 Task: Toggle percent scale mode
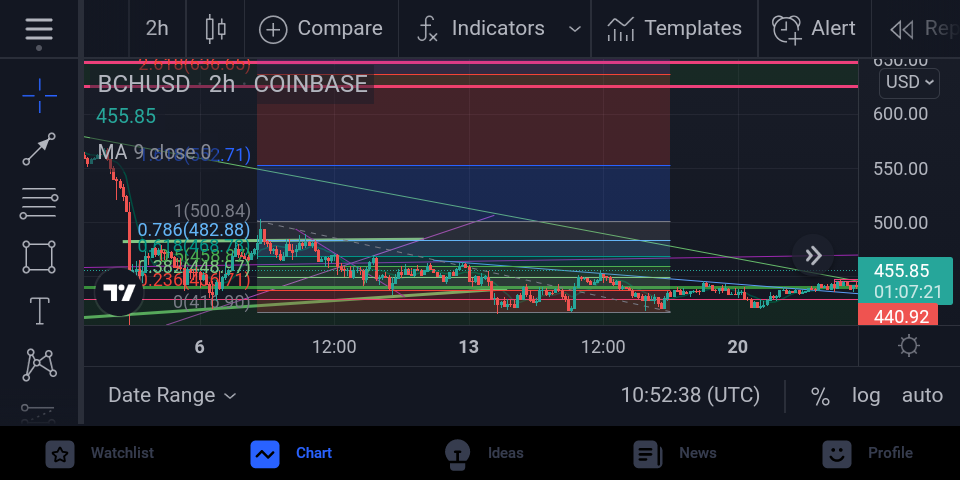(x=820, y=396)
